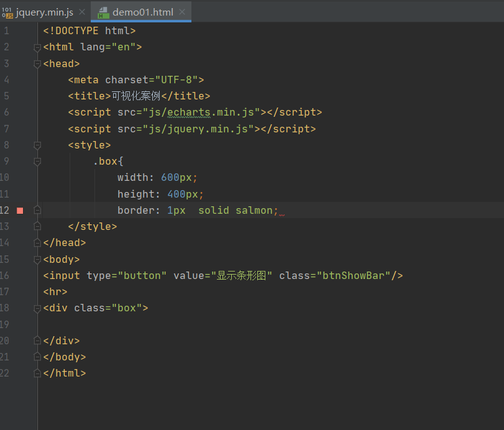504x430 pixels.
Task: Click the word salmon on line 12
Action: [254, 211]
